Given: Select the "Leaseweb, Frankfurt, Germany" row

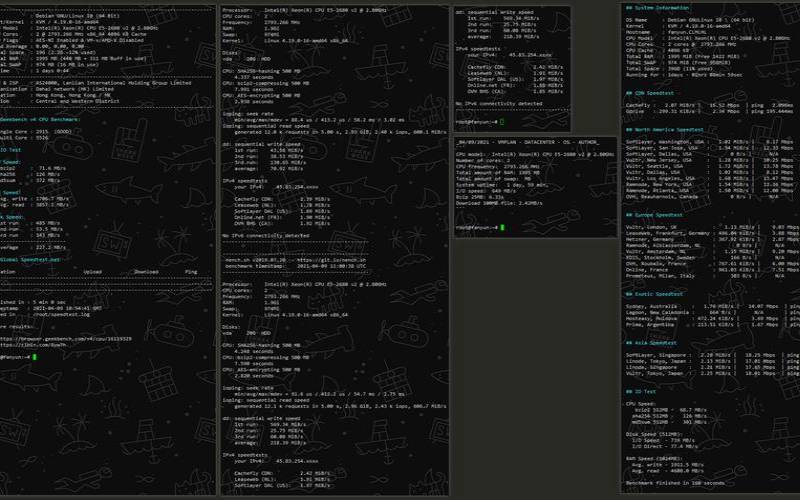Looking at the screenshot, I should coord(713,233).
